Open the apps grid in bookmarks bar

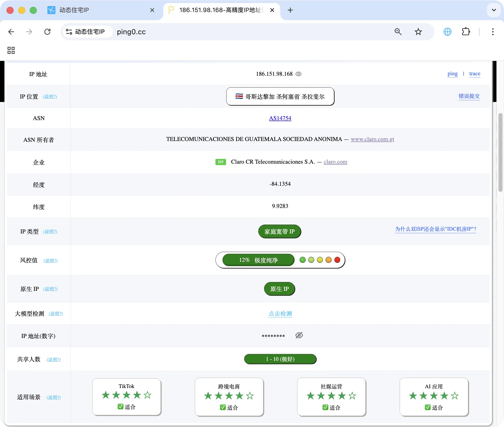[11, 50]
